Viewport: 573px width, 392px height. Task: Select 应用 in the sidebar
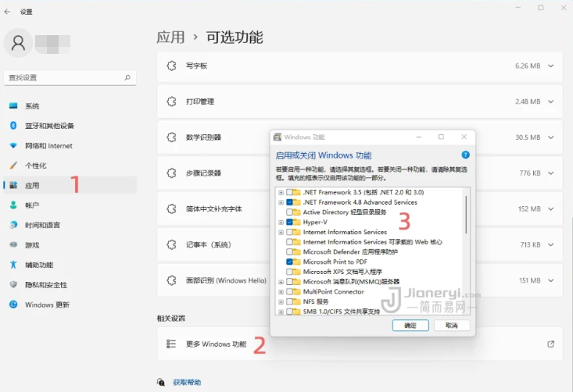click(70, 185)
